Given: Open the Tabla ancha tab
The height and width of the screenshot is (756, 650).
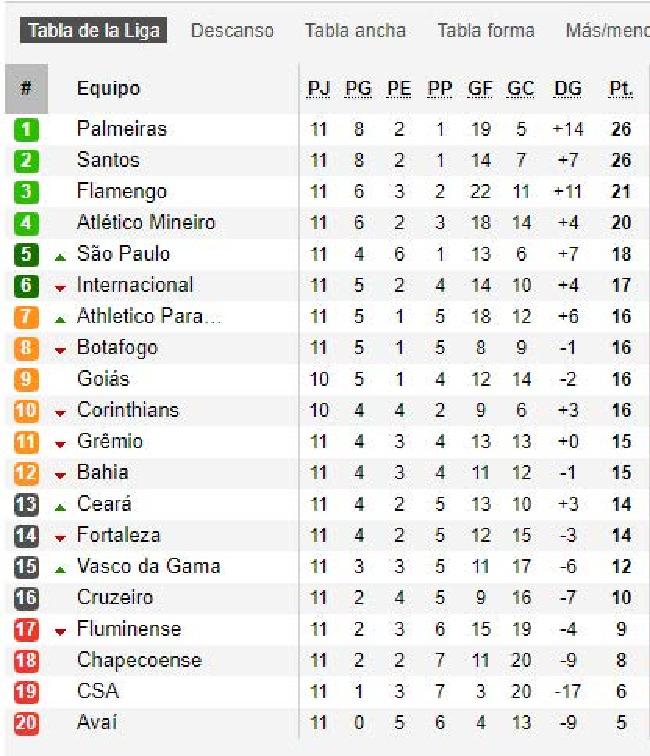Looking at the screenshot, I should (x=355, y=30).
